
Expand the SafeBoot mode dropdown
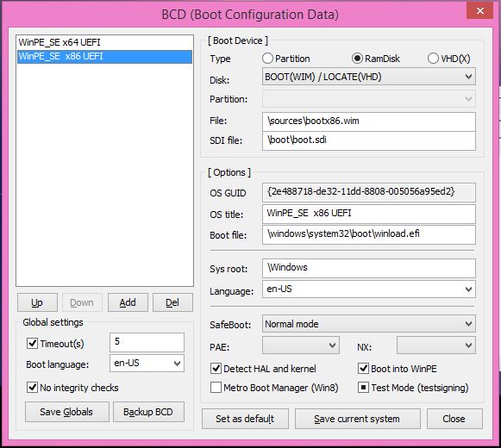pos(369,324)
